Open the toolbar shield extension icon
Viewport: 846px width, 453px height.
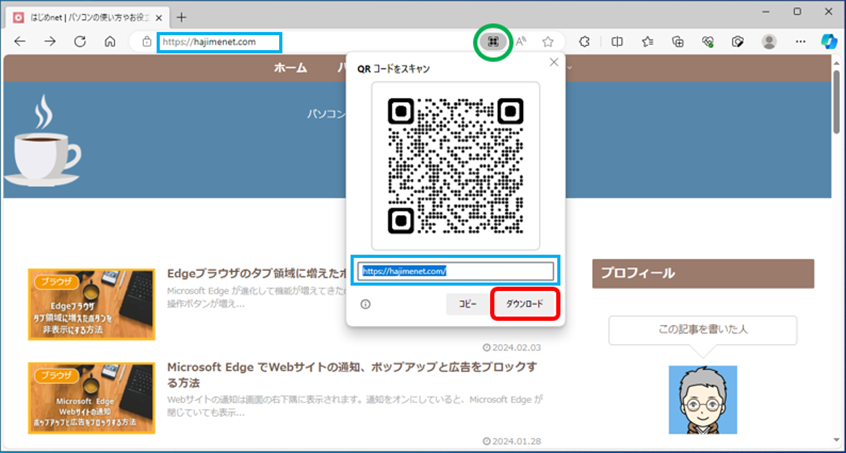click(x=738, y=42)
